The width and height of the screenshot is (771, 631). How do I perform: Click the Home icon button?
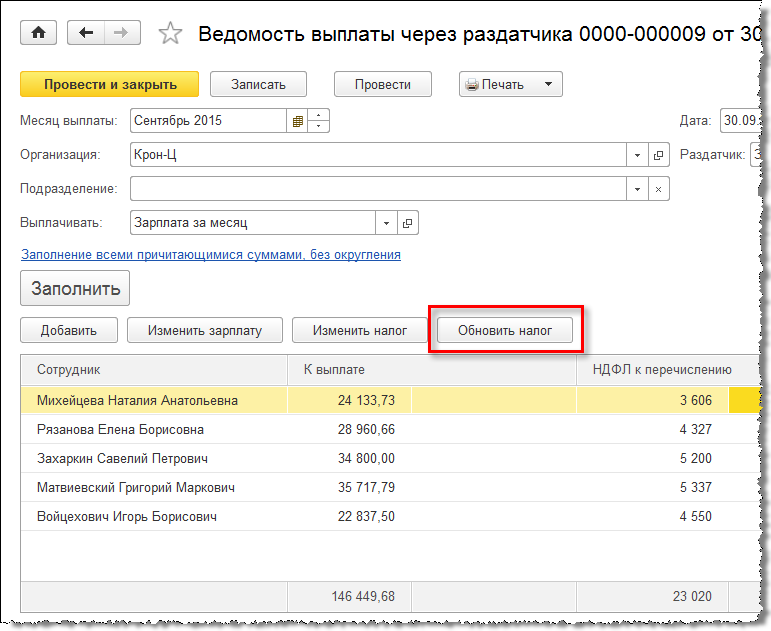point(39,33)
